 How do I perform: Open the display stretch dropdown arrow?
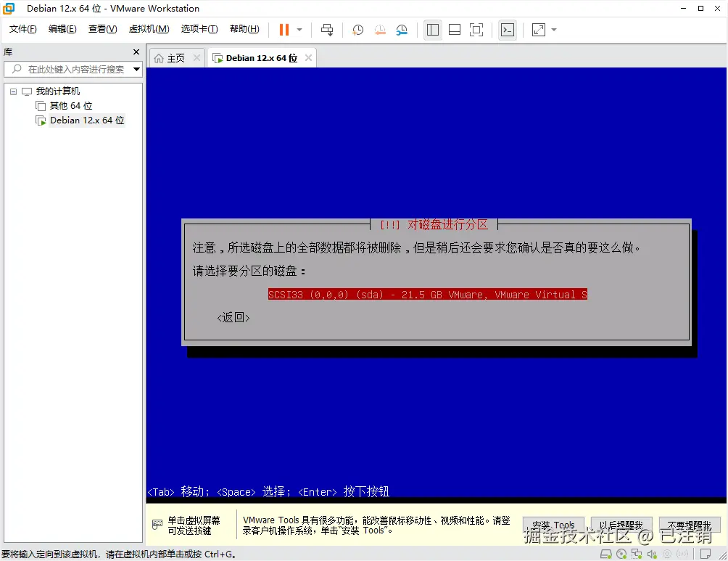[553, 30]
